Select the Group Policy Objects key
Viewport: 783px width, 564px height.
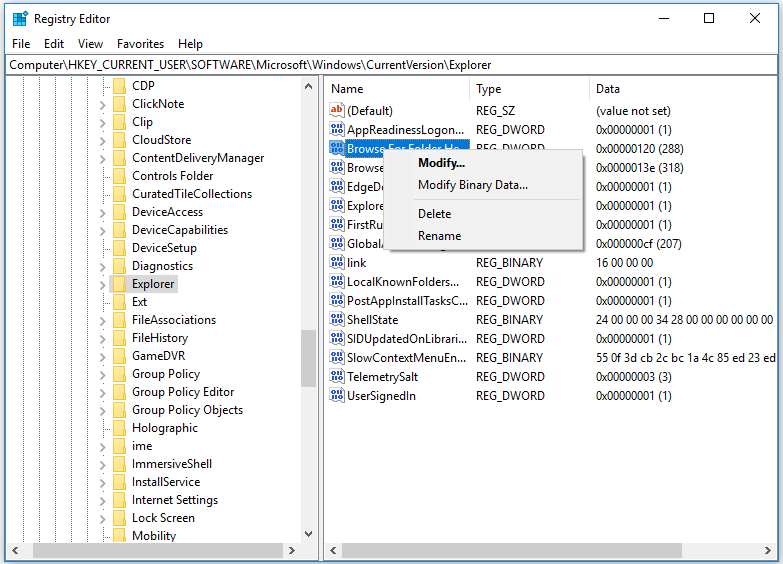click(187, 410)
